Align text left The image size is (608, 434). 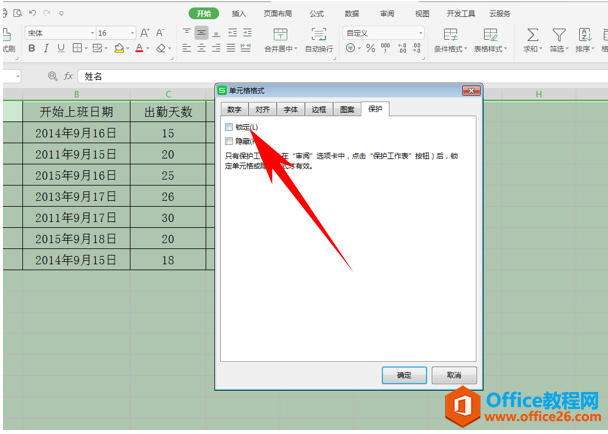point(187,48)
